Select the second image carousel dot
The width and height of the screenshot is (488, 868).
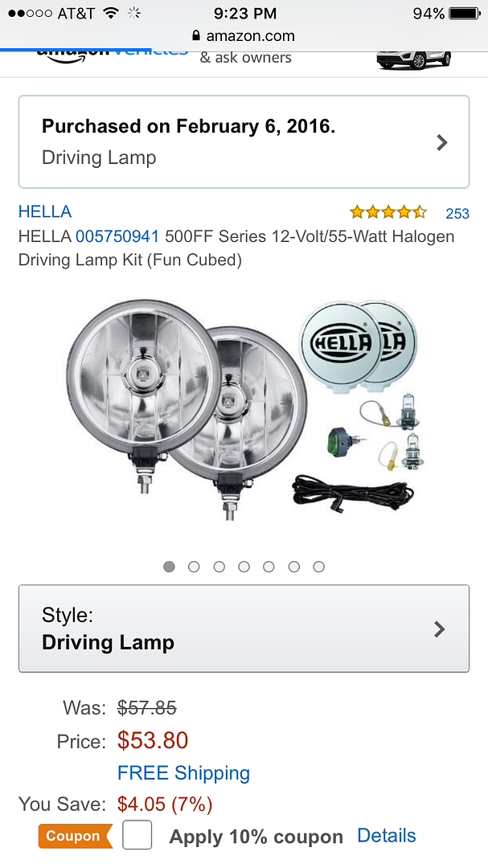point(194,567)
